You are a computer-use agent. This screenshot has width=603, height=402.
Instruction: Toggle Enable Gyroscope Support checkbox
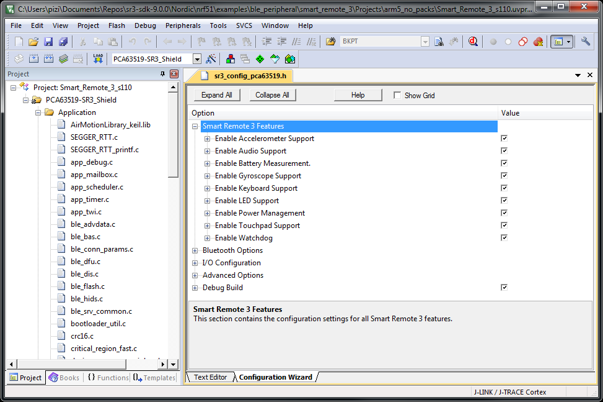504,175
